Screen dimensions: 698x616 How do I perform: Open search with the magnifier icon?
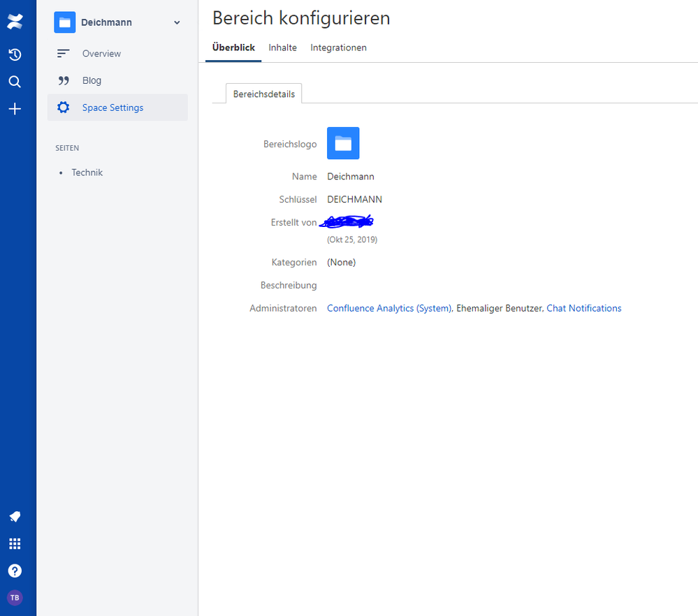[x=15, y=82]
